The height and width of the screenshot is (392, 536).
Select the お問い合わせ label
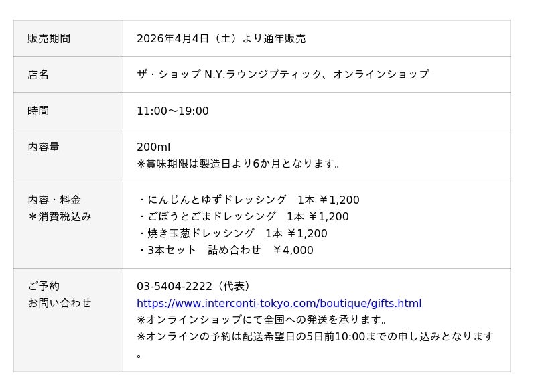60,303
